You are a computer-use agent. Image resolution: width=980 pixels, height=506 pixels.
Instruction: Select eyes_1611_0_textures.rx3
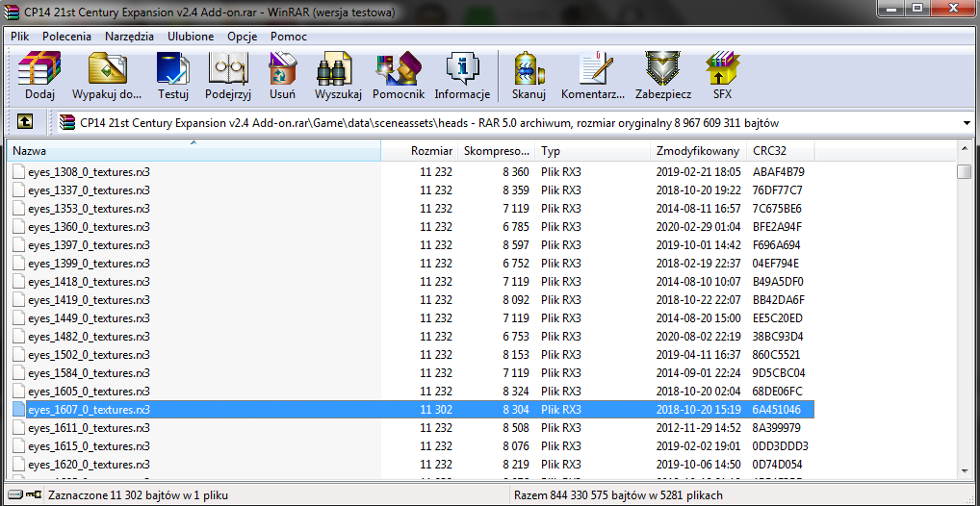point(89,428)
